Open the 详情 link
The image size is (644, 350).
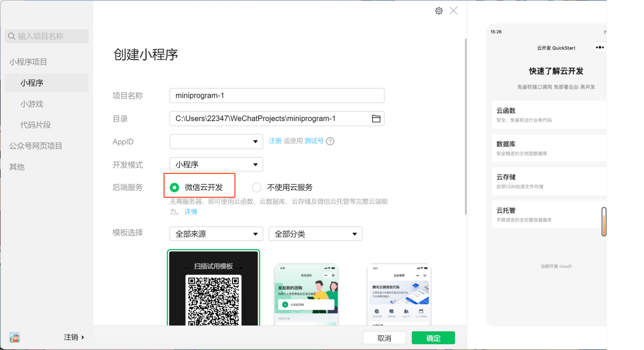191,212
